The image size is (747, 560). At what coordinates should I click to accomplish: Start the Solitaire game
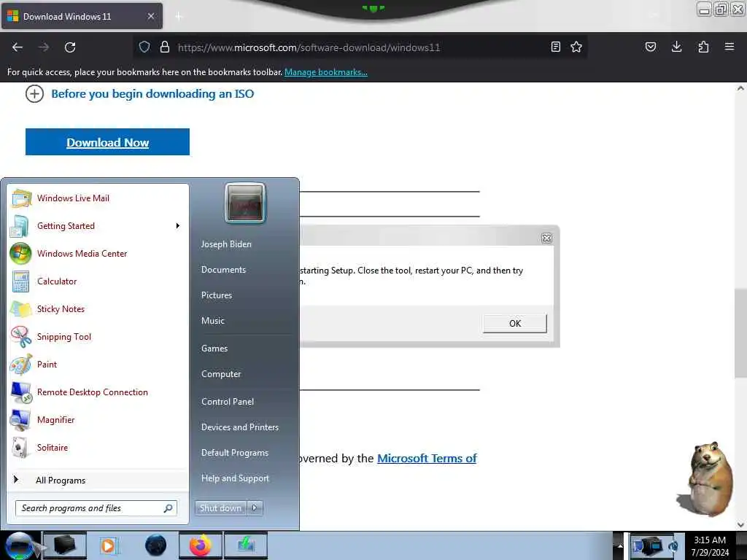click(98, 447)
